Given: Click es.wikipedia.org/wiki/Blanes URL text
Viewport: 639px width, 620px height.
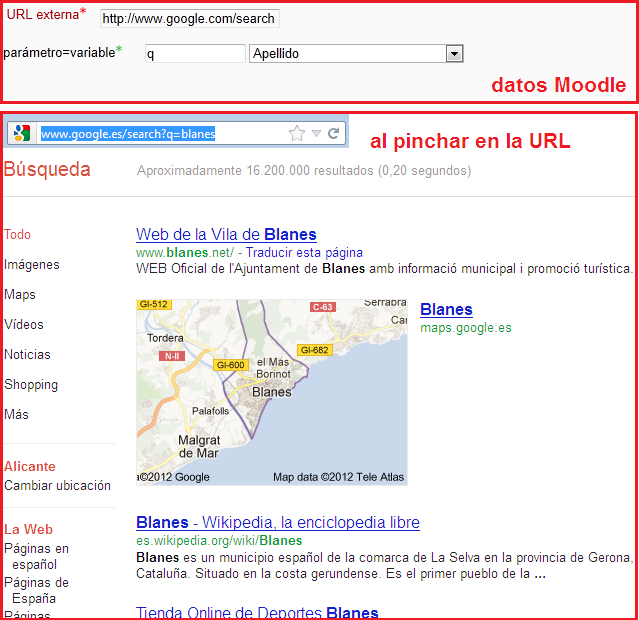Looking at the screenshot, I should pyautogui.click(x=219, y=541).
